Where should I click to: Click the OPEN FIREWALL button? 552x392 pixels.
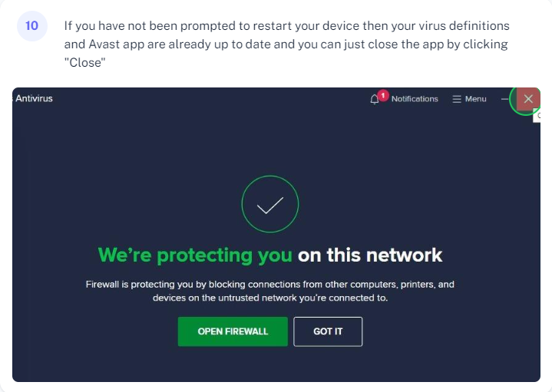pyautogui.click(x=233, y=331)
